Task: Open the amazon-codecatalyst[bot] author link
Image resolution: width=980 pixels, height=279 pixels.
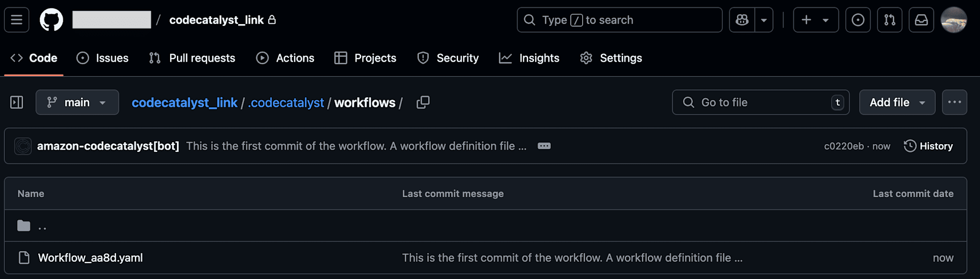Action: (108, 146)
